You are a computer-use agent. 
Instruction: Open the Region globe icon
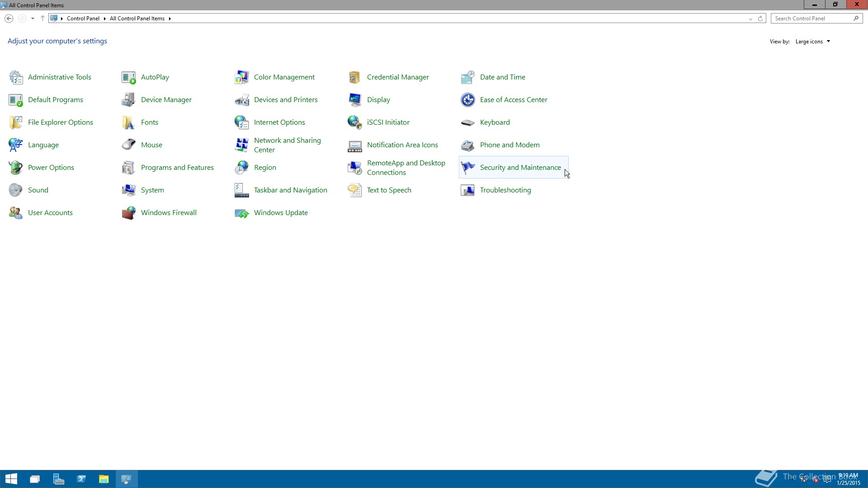(242, 168)
